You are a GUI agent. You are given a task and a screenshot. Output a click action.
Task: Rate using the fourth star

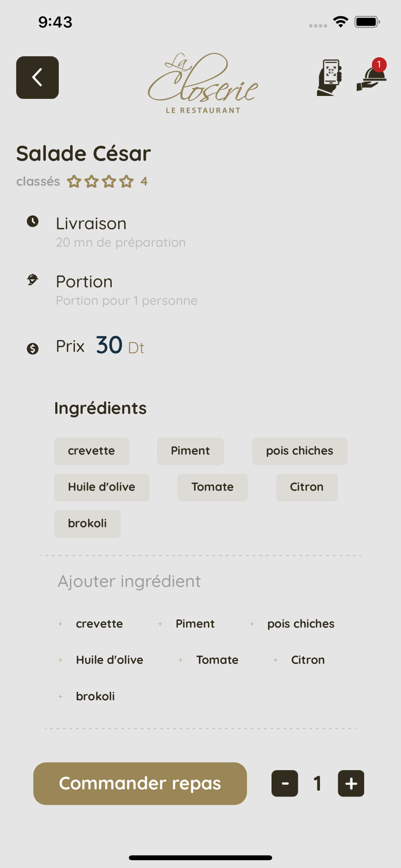pyautogui.click(x=126, y=181)
